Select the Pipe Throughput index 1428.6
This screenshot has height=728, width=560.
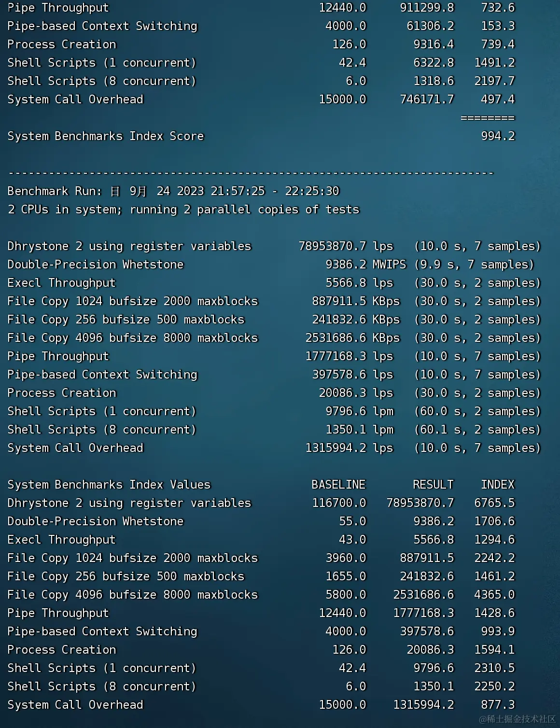(x=494, y=613)
